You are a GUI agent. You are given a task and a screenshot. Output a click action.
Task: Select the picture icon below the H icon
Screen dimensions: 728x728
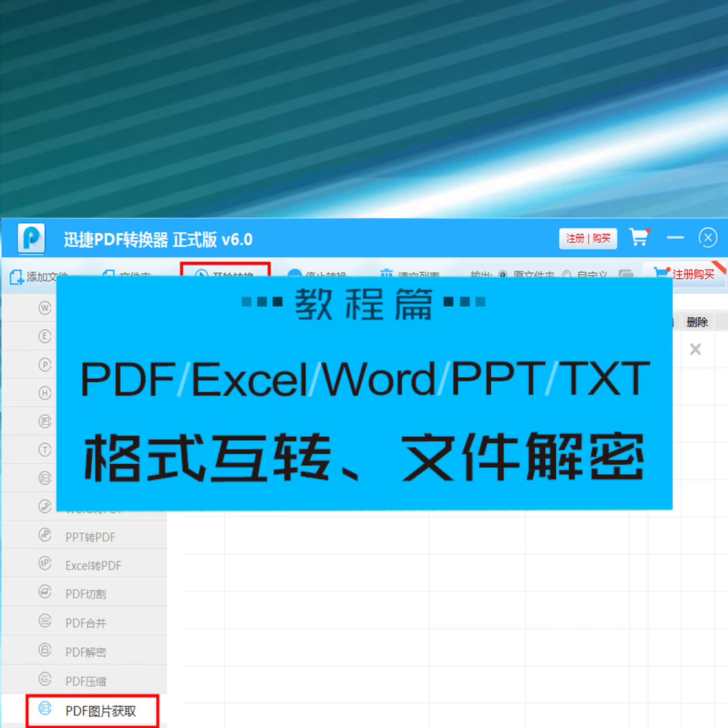pos(44,421)
